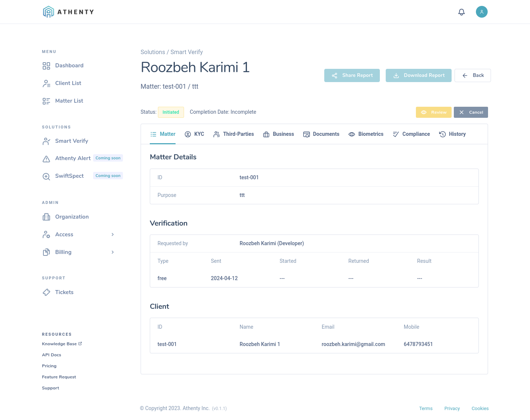Click the KYC tab's person-circle icon
This screenshot has height=420, width=530.
[x=188, y=134]
